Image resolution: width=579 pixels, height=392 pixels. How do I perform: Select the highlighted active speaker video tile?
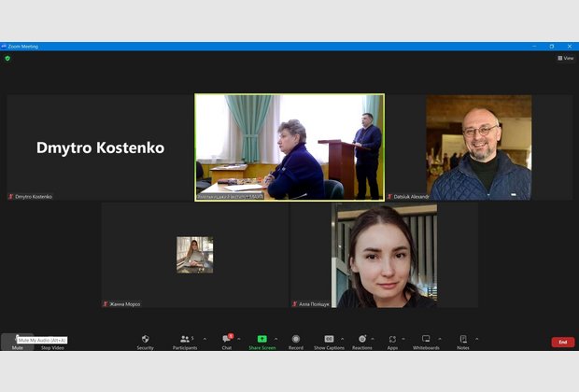289,147
